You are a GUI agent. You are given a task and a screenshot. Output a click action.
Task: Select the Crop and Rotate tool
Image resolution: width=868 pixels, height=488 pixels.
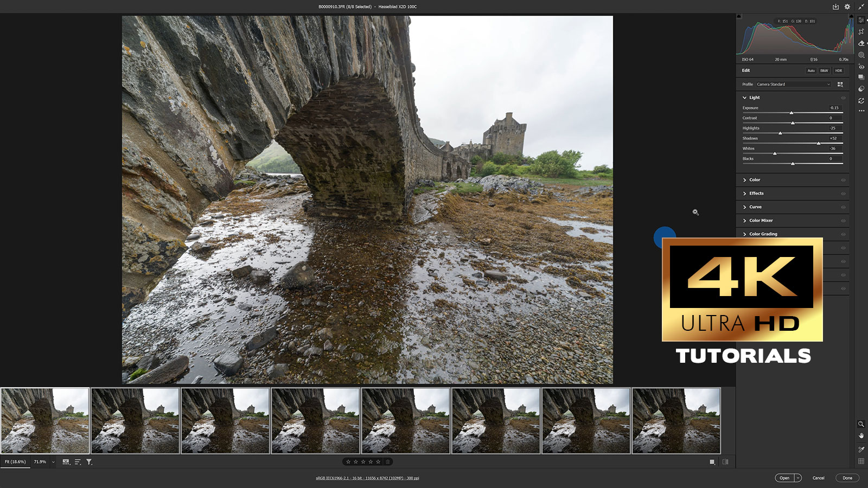tap(861, 31)
